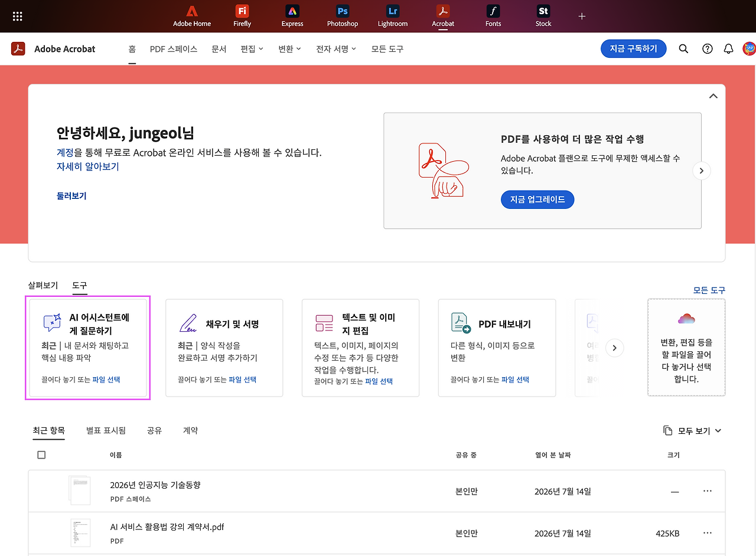Screen dimensions: 756x556
Task: Open the 모든 도구 link above tool cards
Action: click(x=709, y=290)
